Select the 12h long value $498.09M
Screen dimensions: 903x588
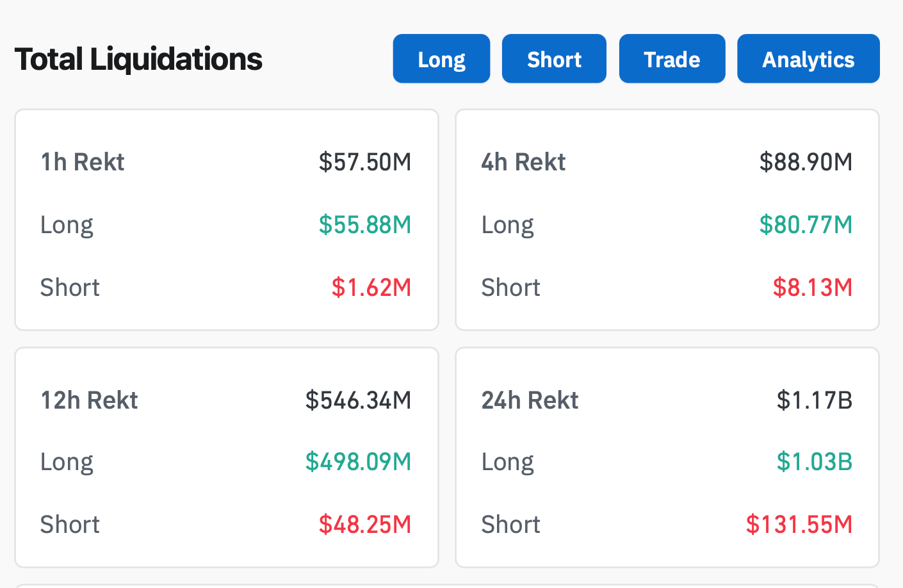tap(358, 462)
